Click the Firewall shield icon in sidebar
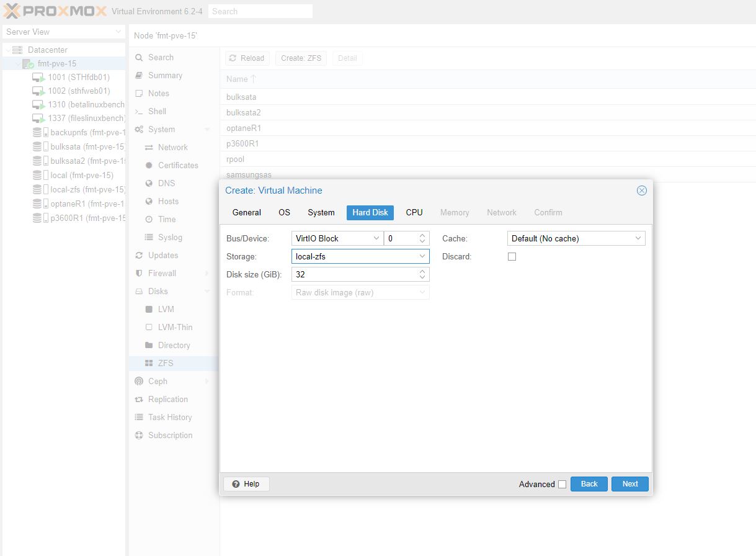This screenshot has width=756, height=556. [x=139, y=274]
